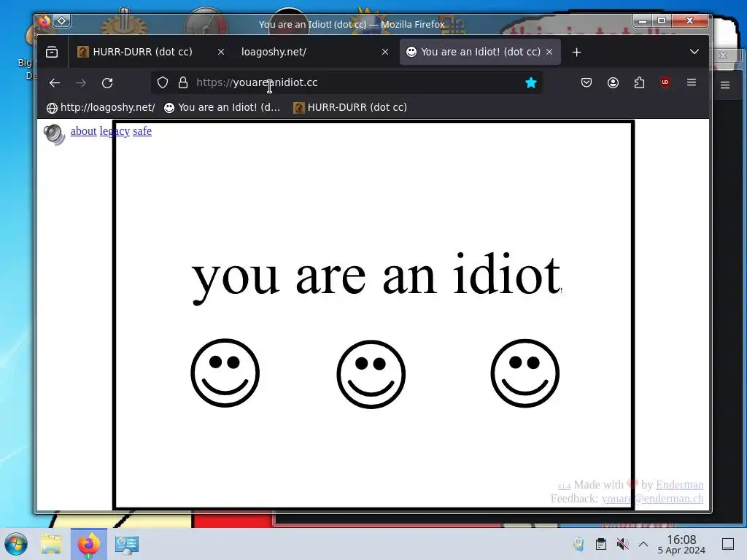Image resolution: width=747 pixels, height=560 pixels.
Task: Close the loagoshy.net tab
Action: 385,52
